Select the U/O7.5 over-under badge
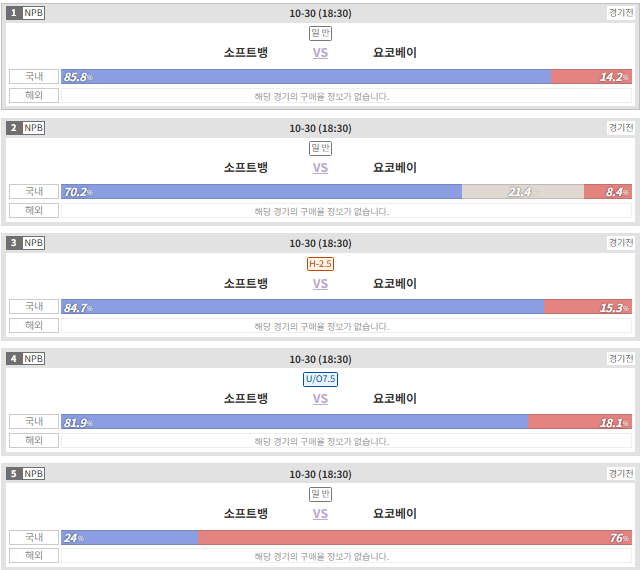 (320, 379)
